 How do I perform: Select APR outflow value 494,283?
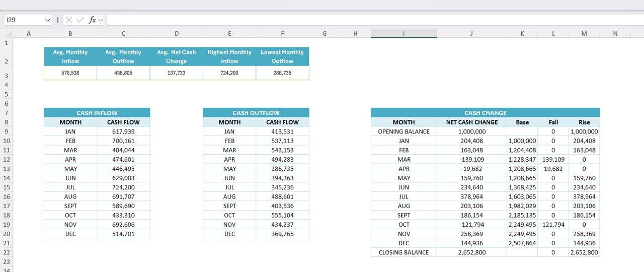click(282, 159)
